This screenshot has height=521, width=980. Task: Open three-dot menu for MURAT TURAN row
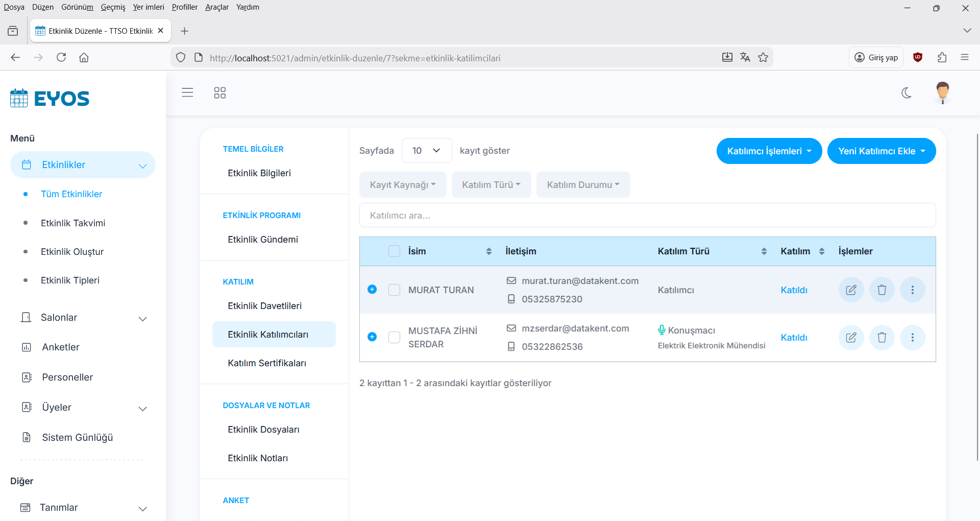pyautogui.click(x=912, y=290)
